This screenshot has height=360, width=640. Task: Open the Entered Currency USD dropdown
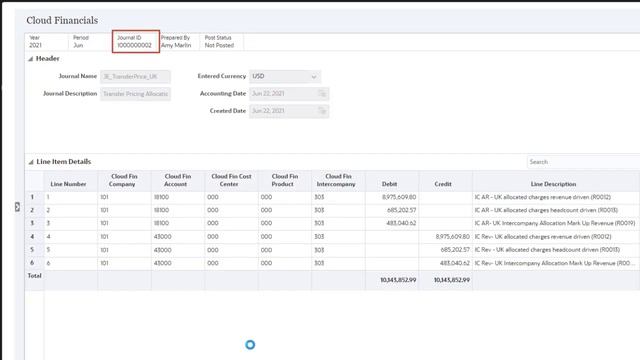click(x=313, y=76)
